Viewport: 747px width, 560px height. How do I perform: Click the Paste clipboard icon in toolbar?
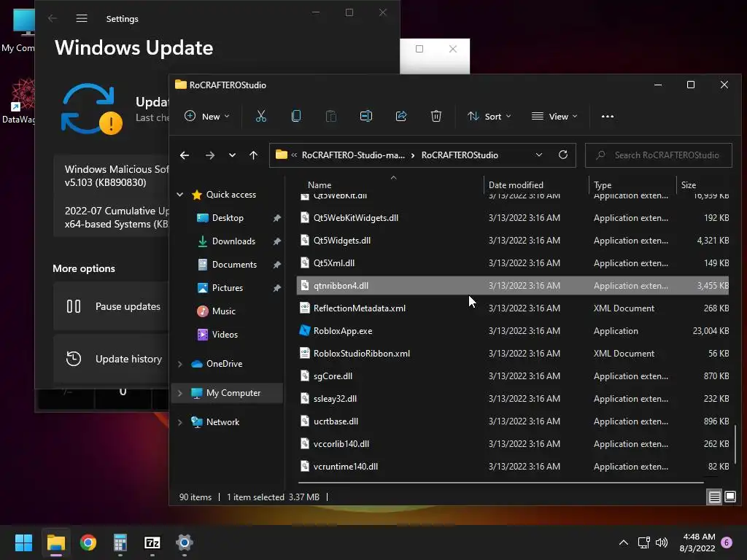click(x=330, y=116)
